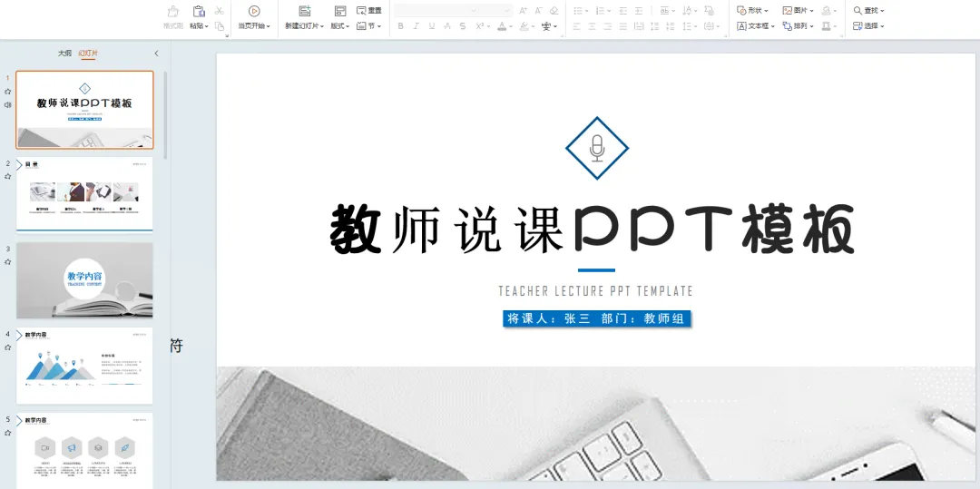980x489 pixels.
Task: Switch to the Slides (幻灯片) tab
Action: [88, 54]
